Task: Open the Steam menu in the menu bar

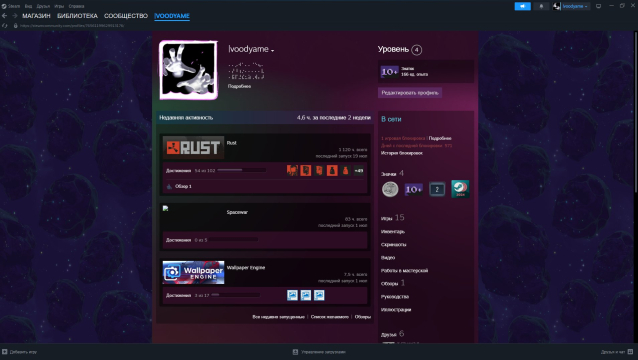Action: [11, 6]
